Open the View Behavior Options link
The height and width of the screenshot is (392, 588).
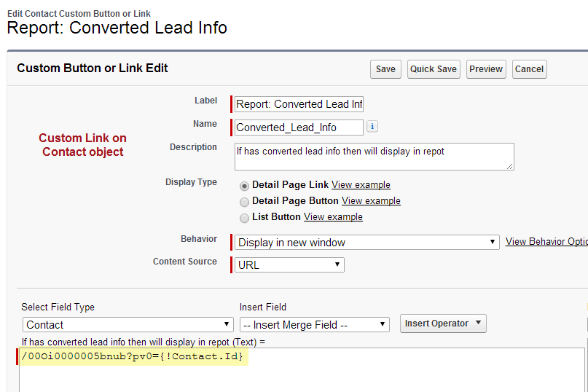tap(546, 242)
